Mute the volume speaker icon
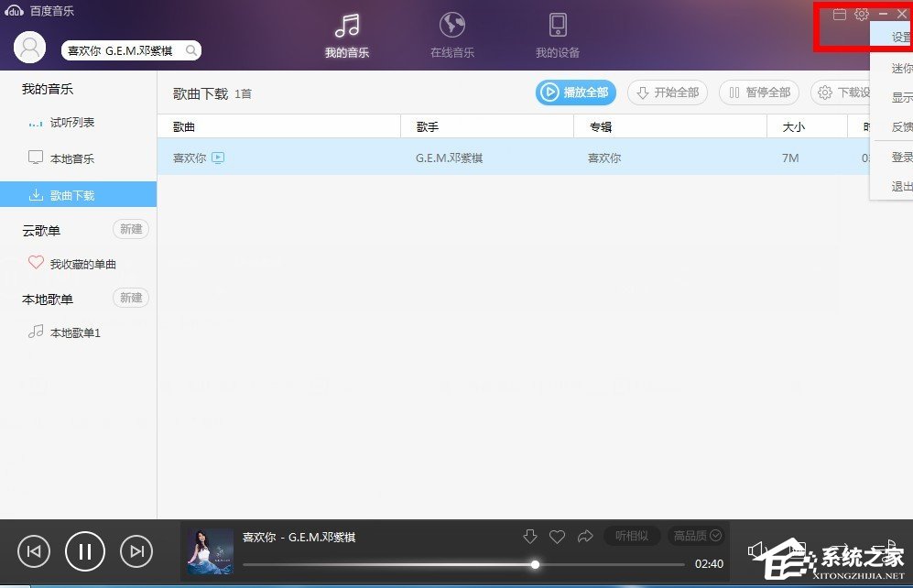913x588 pixels. [x=755, y=550]
